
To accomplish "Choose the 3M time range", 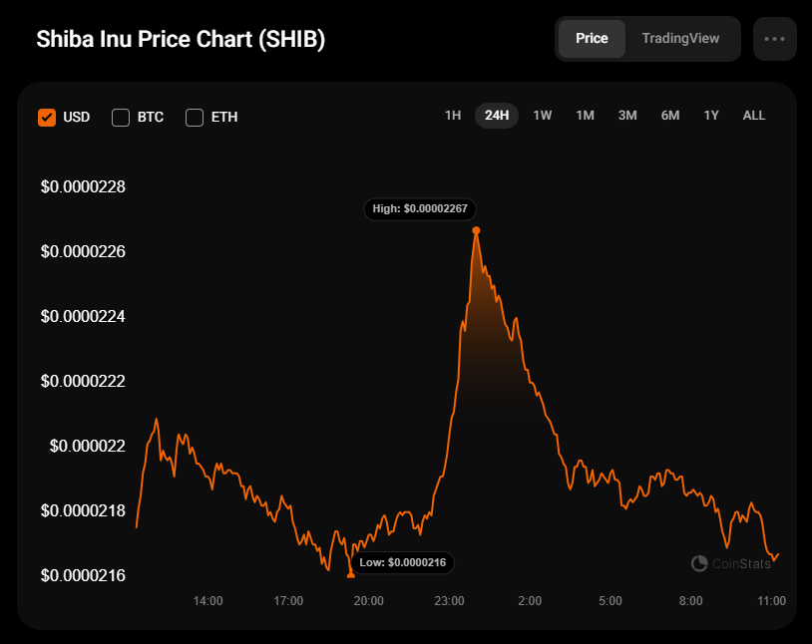I will click(627, 116).
